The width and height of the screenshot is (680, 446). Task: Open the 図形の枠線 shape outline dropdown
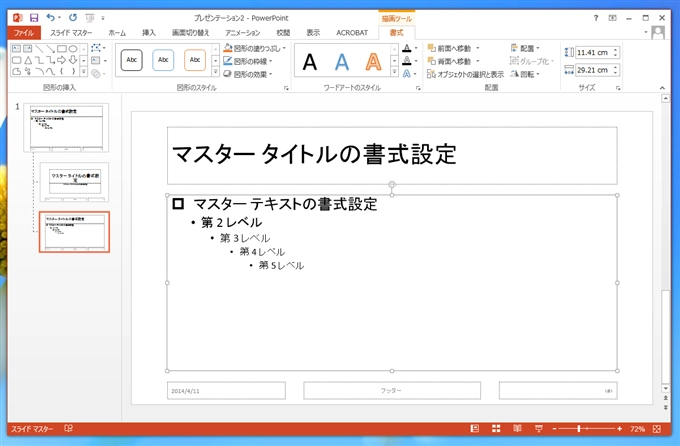(x=248, y=61)
